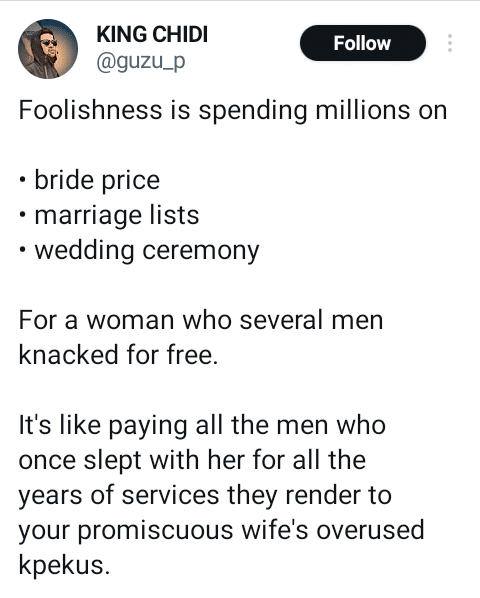The image size is (480, 598).
Task: Click the line 'For a woman who several men'
Action: point(201,320)
